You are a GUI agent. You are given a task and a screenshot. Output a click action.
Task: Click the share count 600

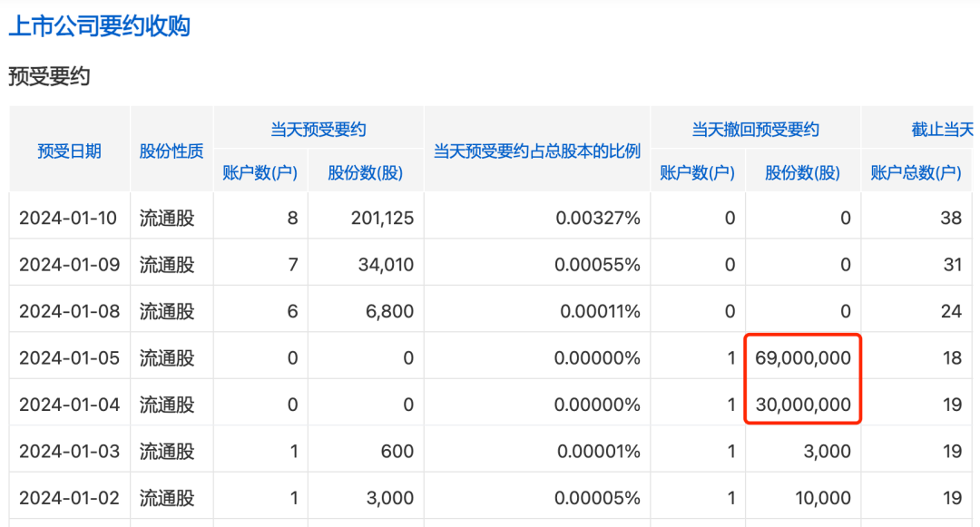(x=397, y=451)
